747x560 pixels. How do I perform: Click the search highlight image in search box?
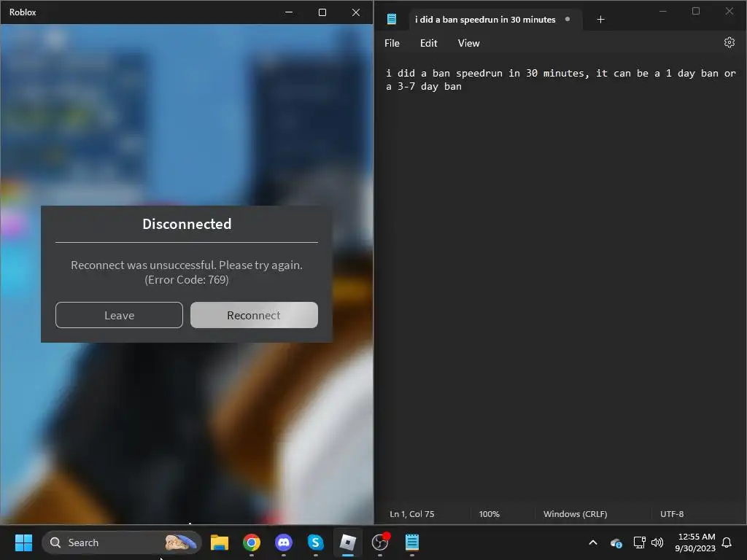pos(181,542)
